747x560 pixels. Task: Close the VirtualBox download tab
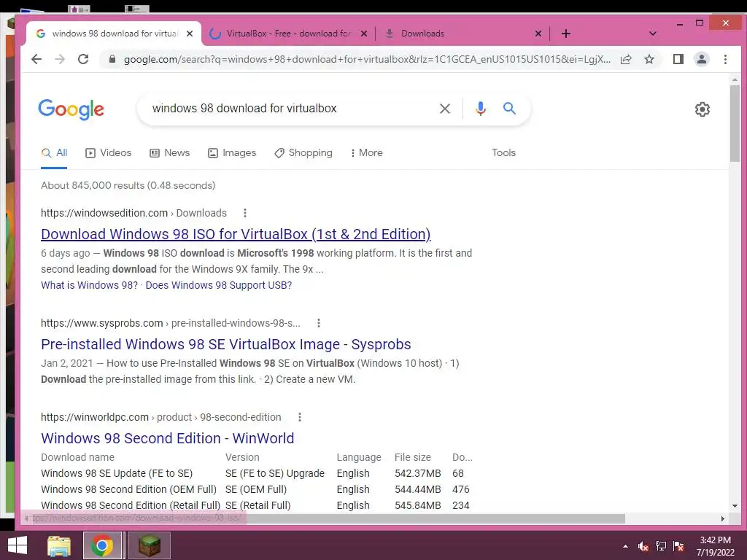[363, 34]
